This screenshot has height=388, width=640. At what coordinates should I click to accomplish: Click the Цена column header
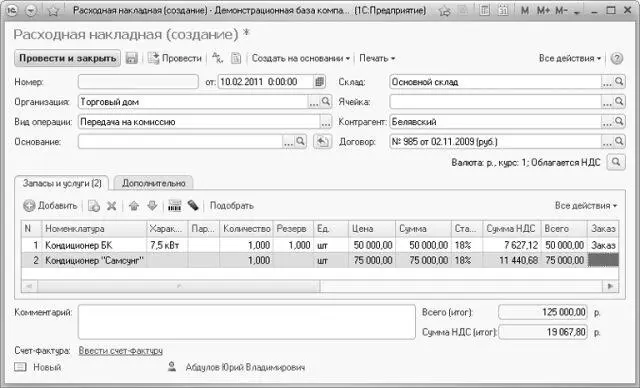click(x=372, y=228)
